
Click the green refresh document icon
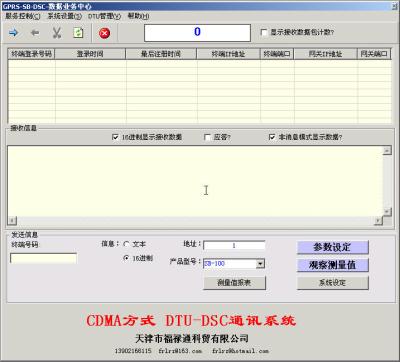(78, 33)
